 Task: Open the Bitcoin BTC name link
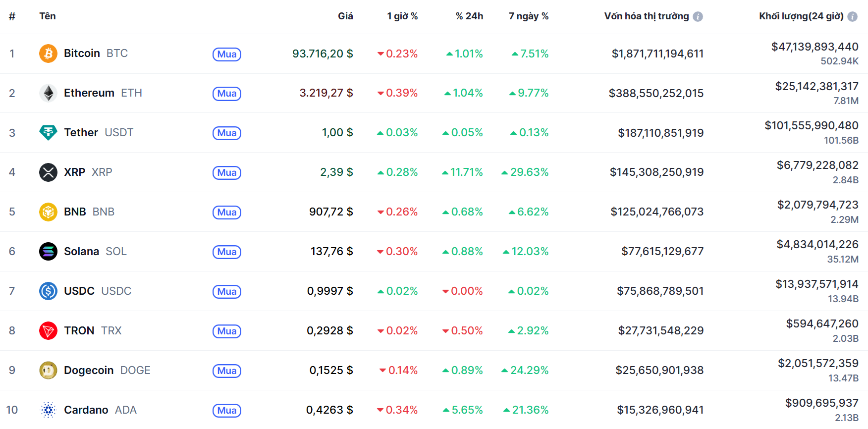[x=96, y=54]
